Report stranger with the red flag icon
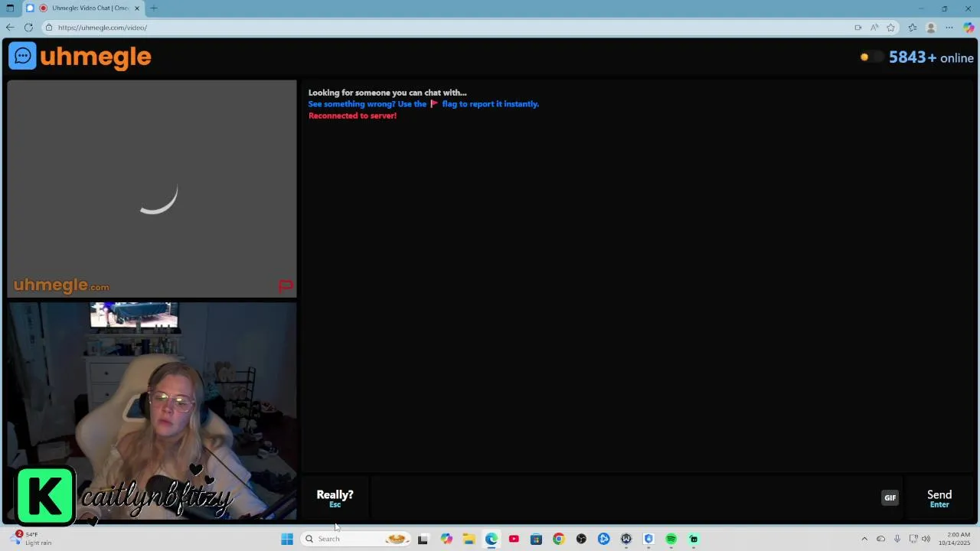 (x=285, y=285)
